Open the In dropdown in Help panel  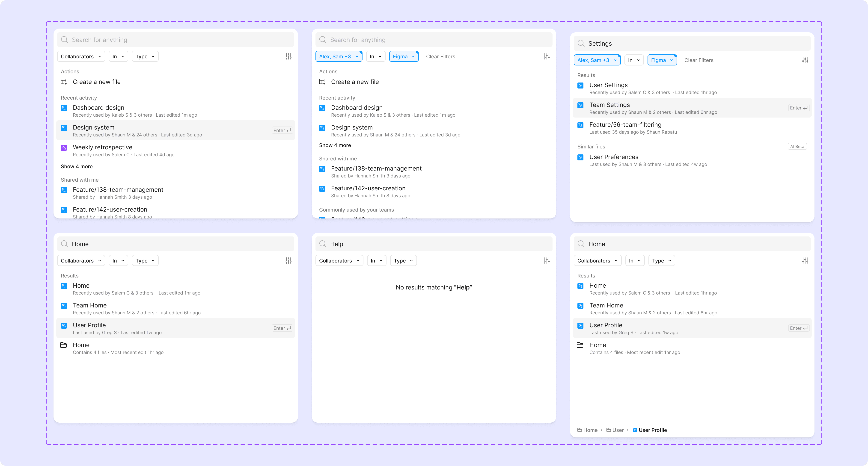tap(376, 261)
